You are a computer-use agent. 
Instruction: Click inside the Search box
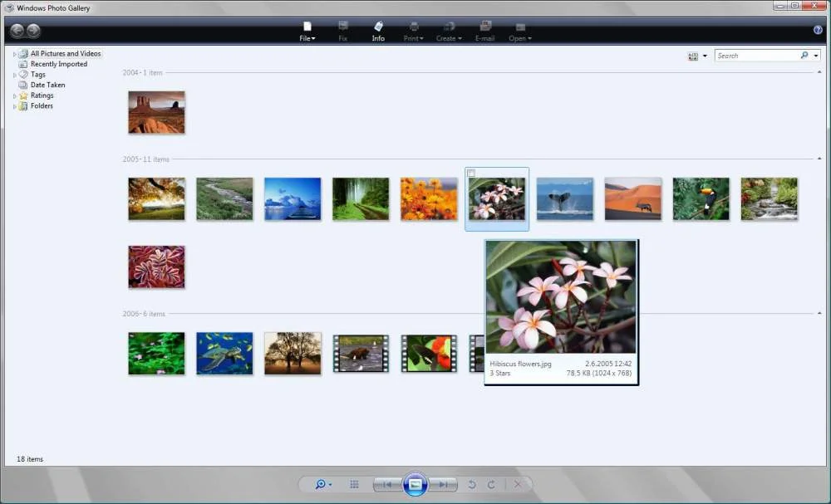[756, 56]
